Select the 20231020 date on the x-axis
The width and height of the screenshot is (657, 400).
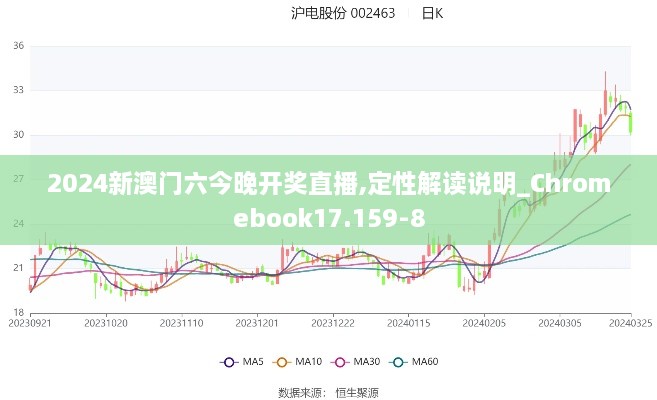coord(105,323)
